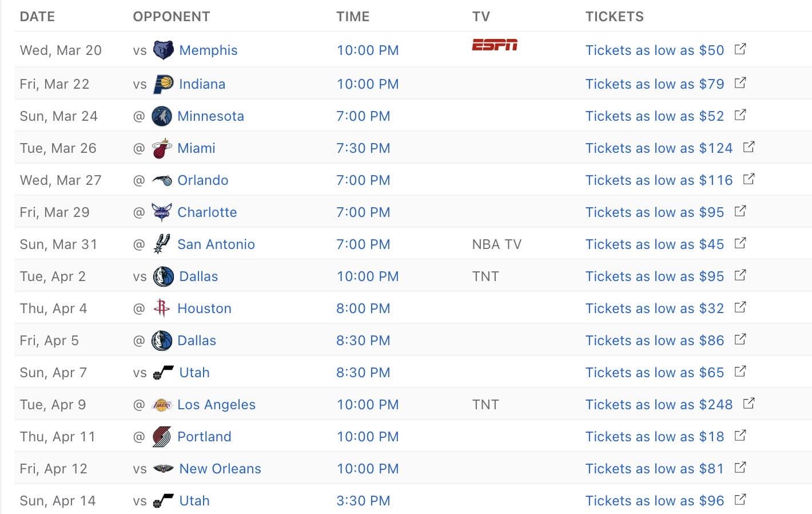Open the Orlando team link

[202, 180]
